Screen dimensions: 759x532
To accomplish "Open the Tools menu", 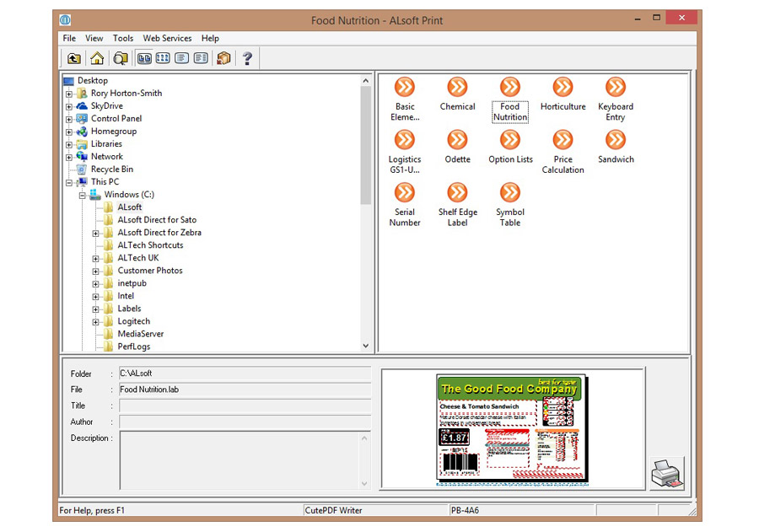I will point(123,38).
